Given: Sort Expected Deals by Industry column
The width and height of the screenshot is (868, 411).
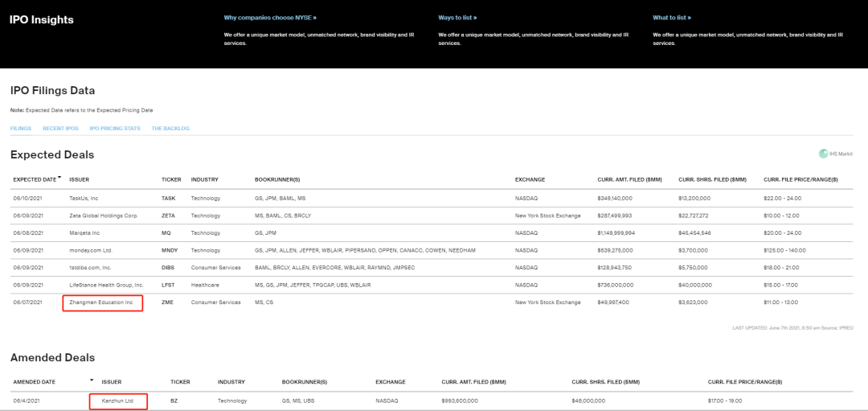Looking at the screenshot, I should point(204,179).
